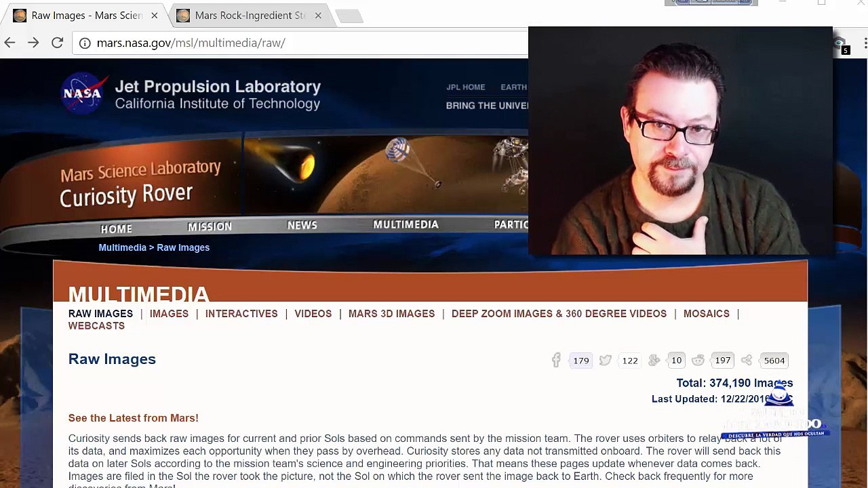This screenshot has width=868, height=488.
Task: Open the JPL HOME link
Action: (x=466, y=87)
